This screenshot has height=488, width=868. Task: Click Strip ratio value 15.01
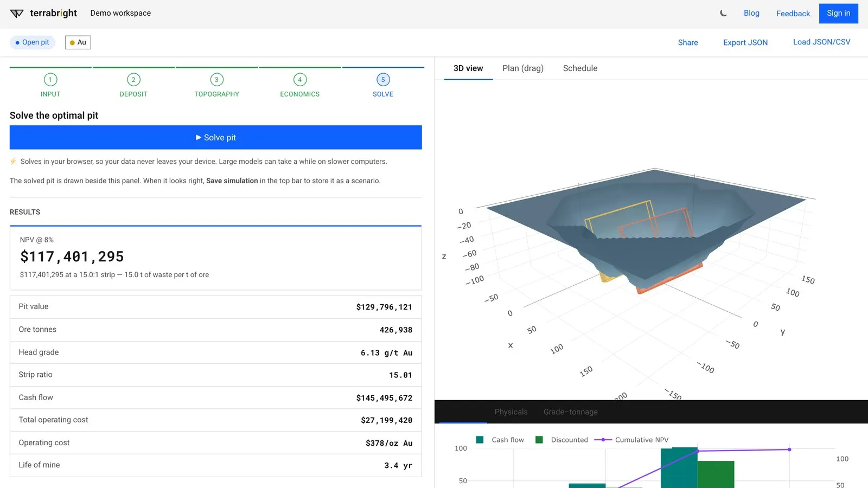[401, 375]
